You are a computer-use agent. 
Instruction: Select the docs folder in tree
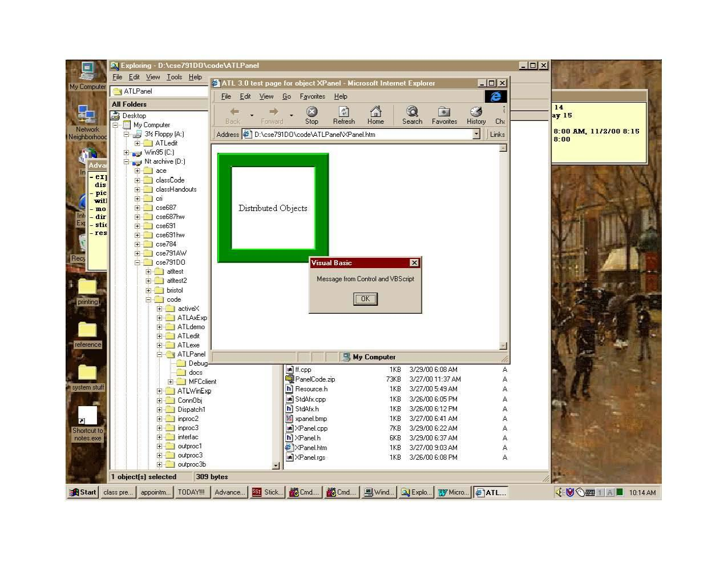(195, 372)
